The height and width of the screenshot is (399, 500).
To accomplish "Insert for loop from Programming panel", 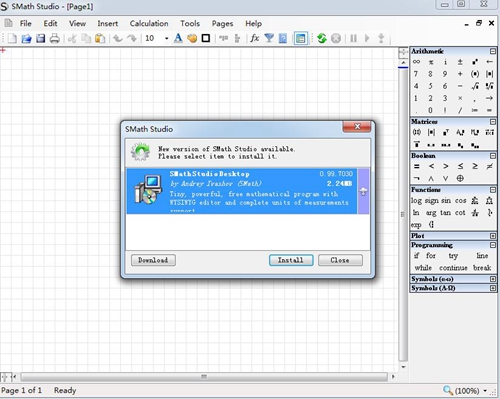I will tap(431, 256).
